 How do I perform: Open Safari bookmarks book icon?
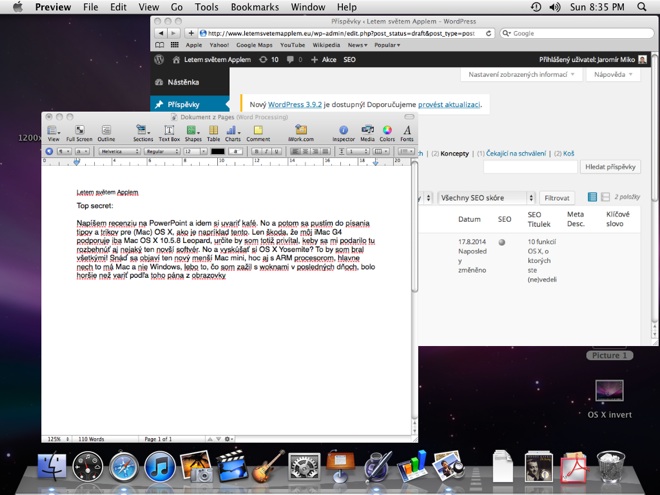coord(160,45)
